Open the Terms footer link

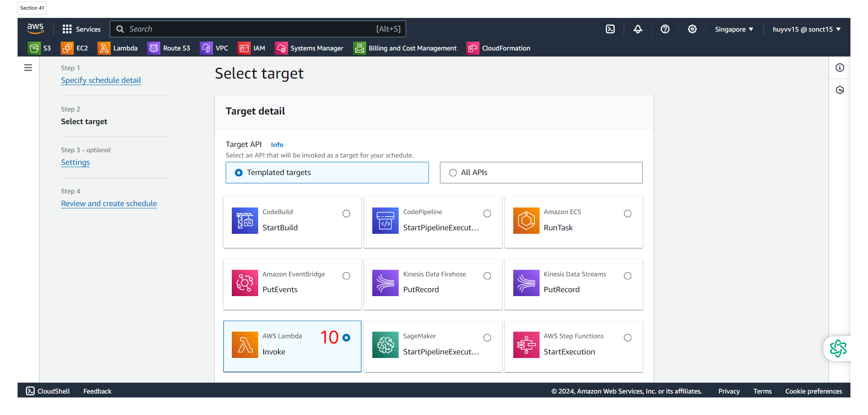click(762, 391)
